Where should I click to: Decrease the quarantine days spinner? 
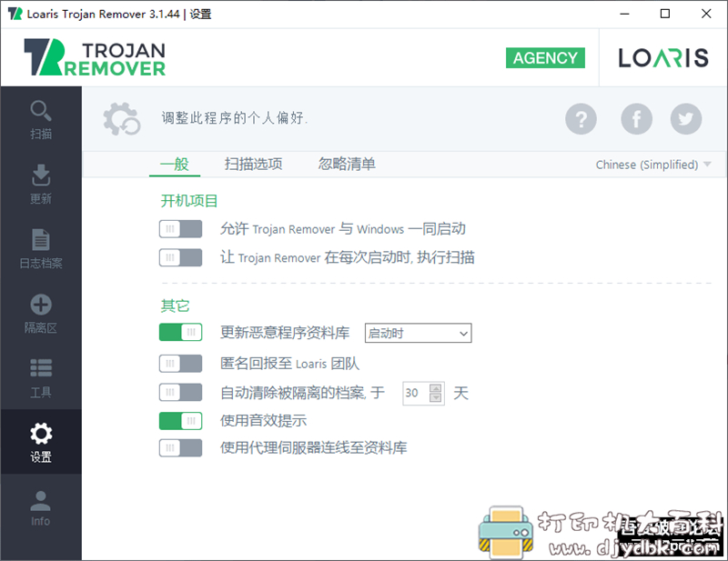point(436,397)
